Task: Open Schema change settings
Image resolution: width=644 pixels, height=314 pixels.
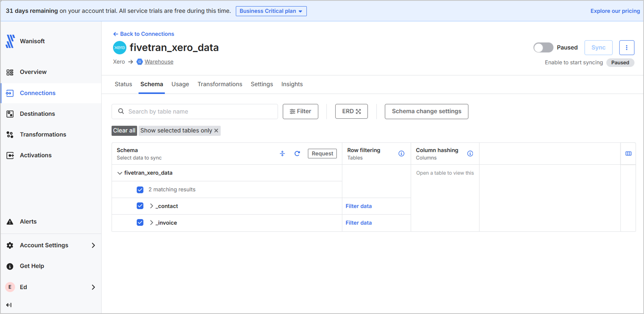Action: coord(426,111)
